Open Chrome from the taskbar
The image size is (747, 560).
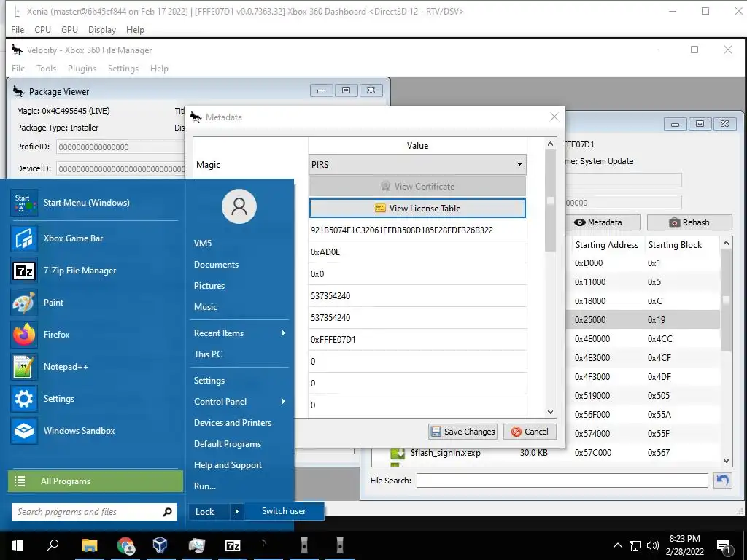(125, 545)
